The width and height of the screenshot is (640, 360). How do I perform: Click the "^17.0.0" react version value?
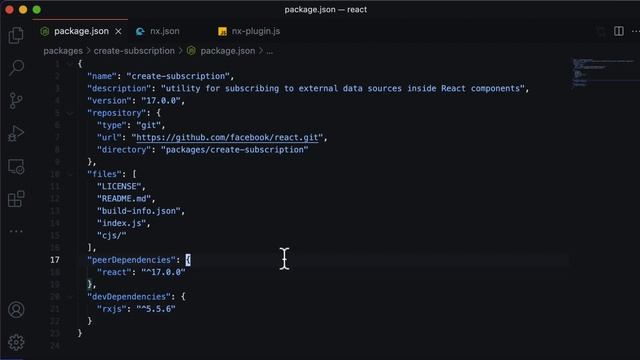[163, 272]
